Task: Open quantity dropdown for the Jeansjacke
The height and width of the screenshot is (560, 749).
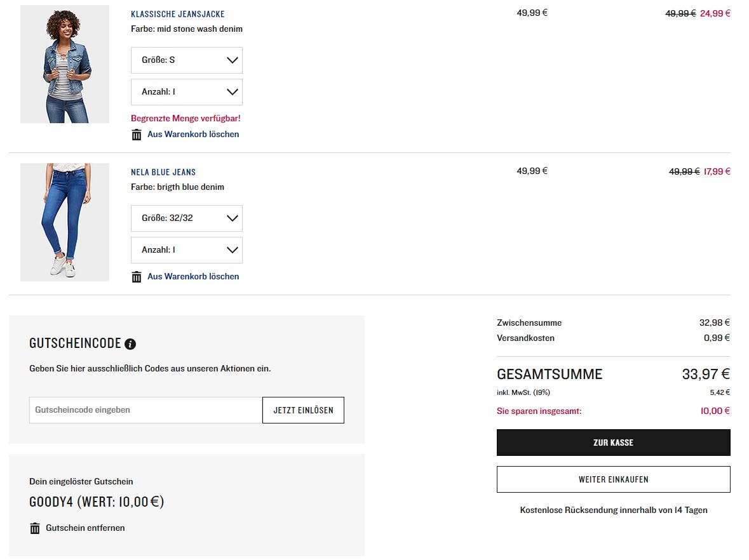Action: click(x=186, y=92)
